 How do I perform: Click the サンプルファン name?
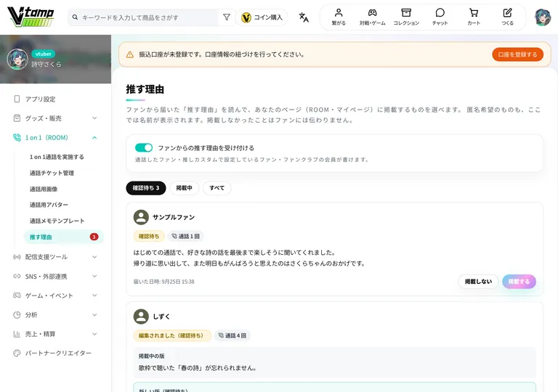click(x=174, y=217)
